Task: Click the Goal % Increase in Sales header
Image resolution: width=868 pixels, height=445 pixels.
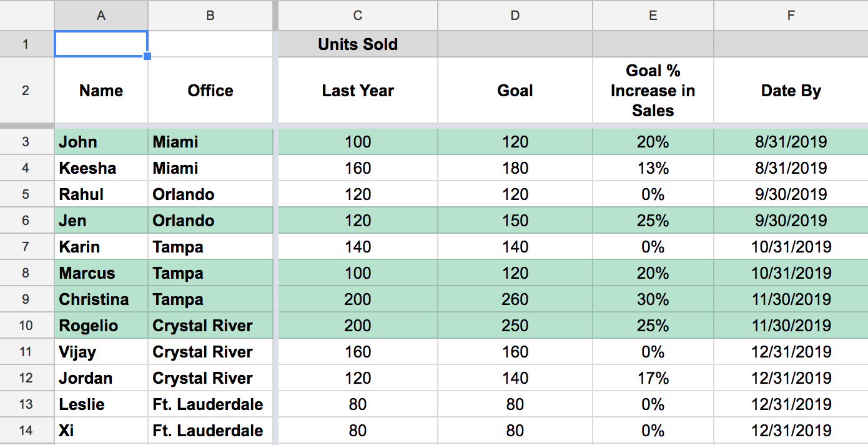Action: [653, 90]
